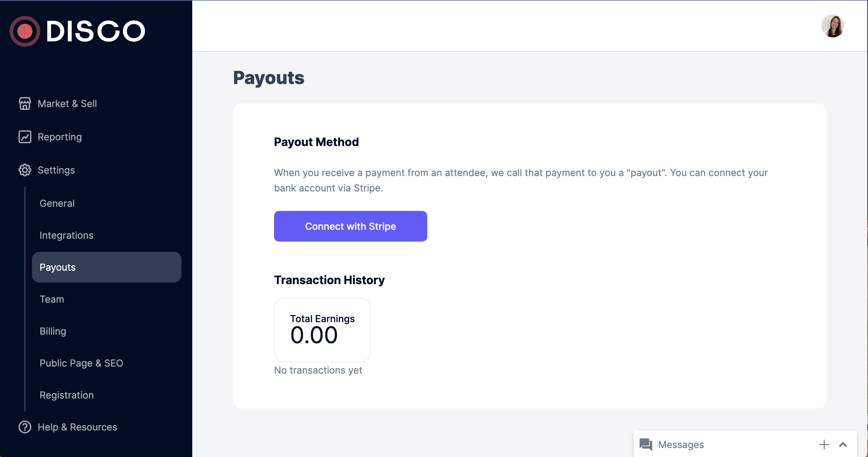Go to the Registration settings page
Screen dimensions: 868x457
coord(67,395)
